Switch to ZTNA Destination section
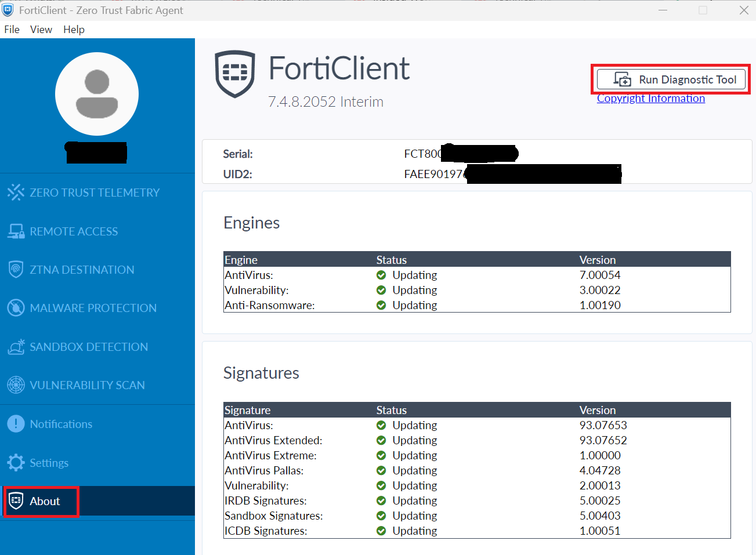This screenshot has width=756, height=555. [x=82, y=270]
